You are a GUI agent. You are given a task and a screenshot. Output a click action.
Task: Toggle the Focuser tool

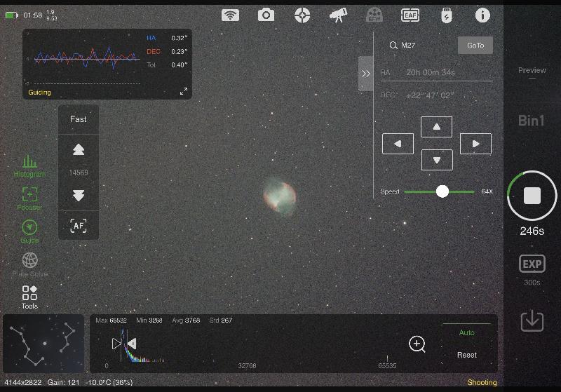(29, 198)
